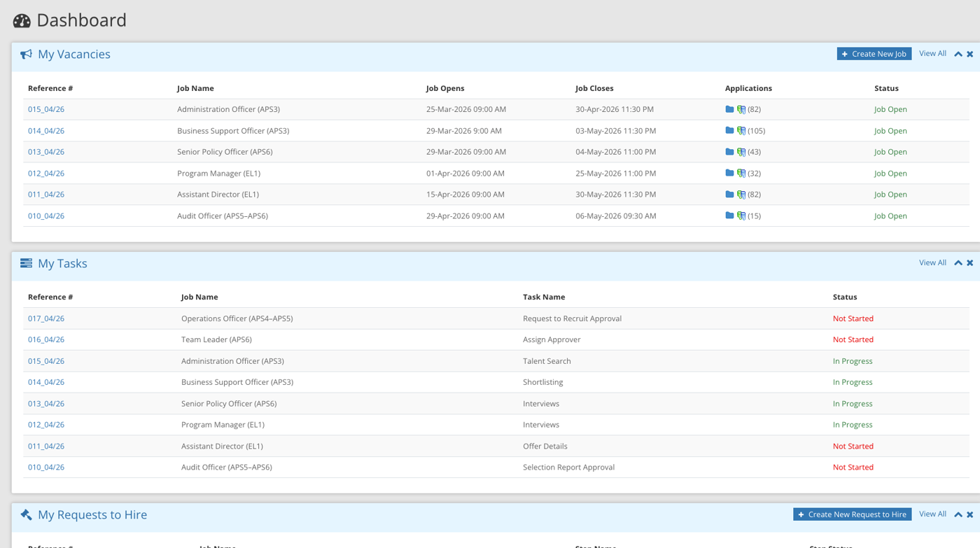Click In Progress status for Shortlisting task
This screenshot has width=980, height=548.
coord(853,382)
